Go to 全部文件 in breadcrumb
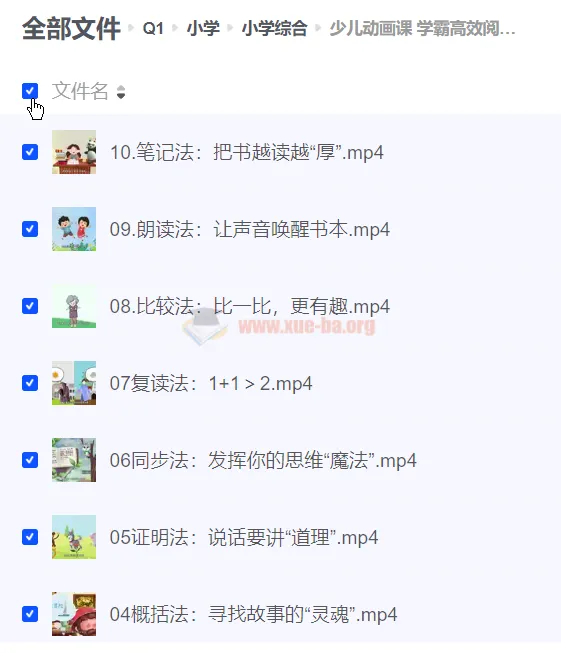The image size is (561, 653). coord(71,29)
